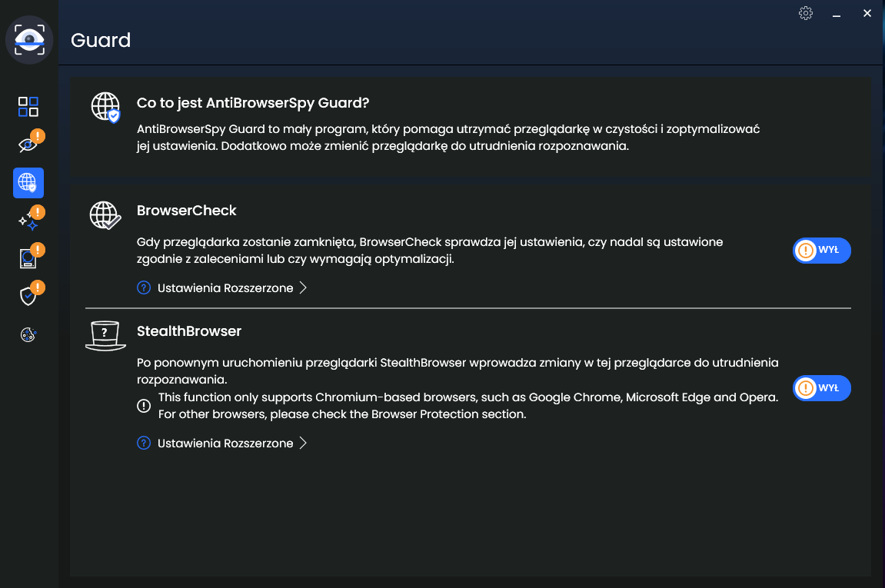
Task: Open the shield checkmark sidebar icon
Action: click(28, 296)
